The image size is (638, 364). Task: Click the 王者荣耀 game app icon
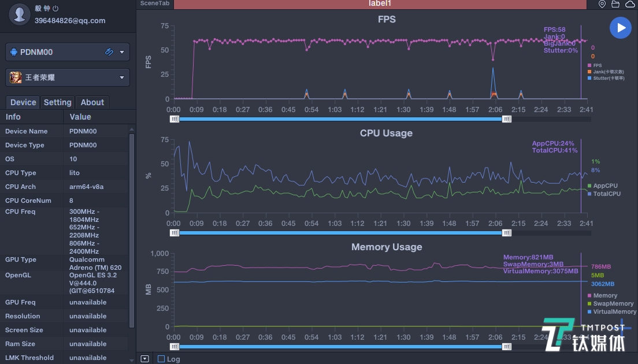coord(16,77)
